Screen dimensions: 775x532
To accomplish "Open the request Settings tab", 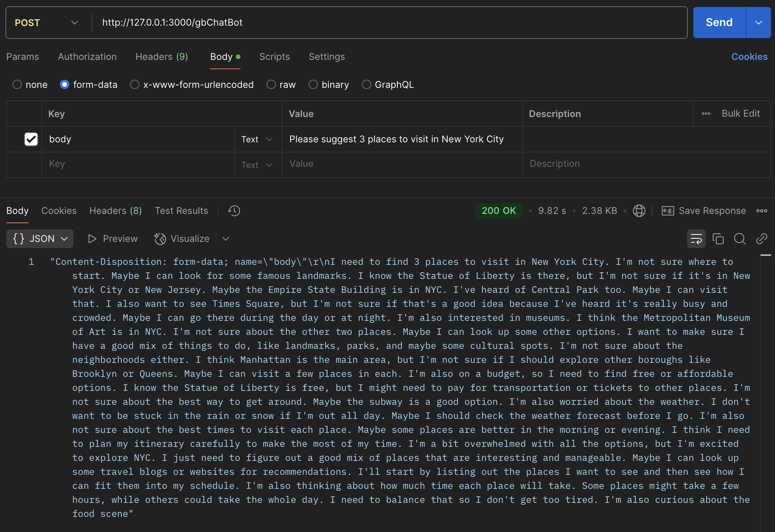I will [327, 57].
